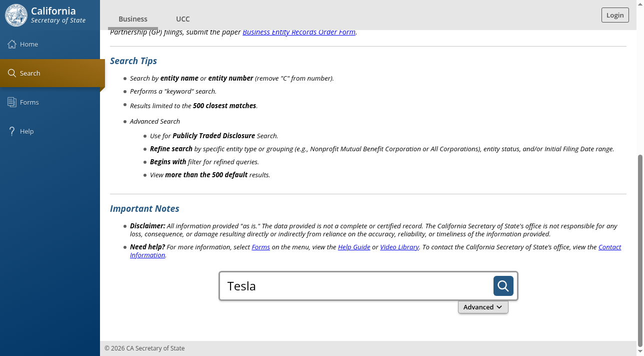Open the Help menu item
644x356 pixels.
point(50,131)
